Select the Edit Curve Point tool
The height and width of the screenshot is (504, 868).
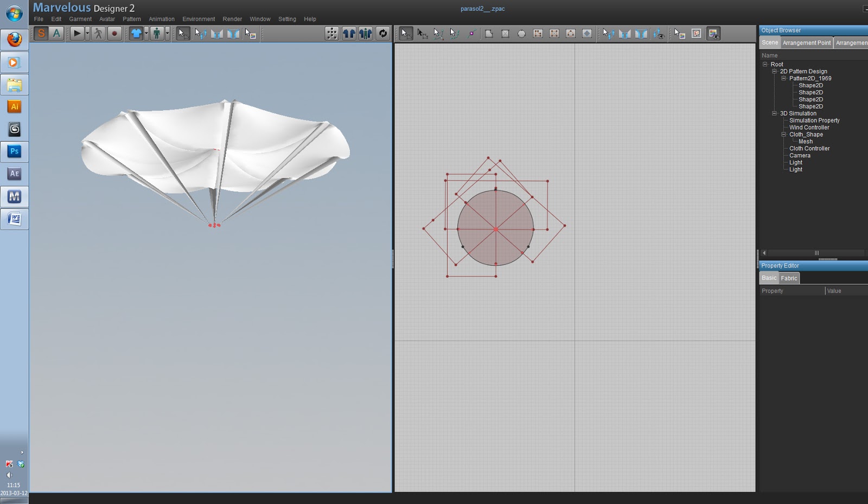(455, 34)
